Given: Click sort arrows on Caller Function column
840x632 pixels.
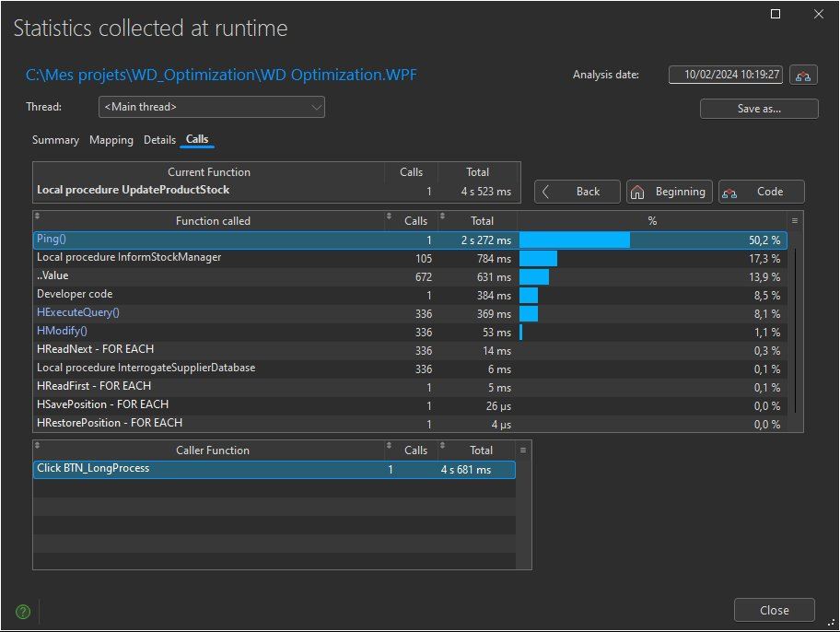Looking at the screenshot, I should [x=37, y=445].
